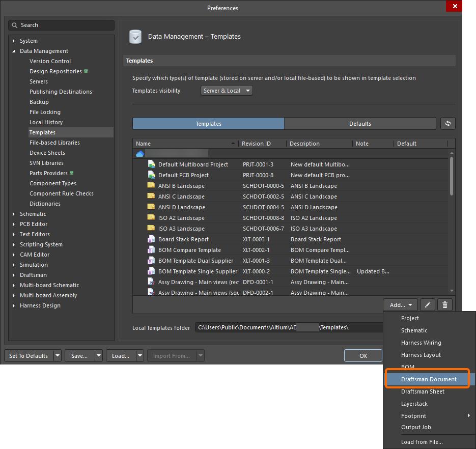
Task: Click the cloud server icon in list
Action: (140, 154)
